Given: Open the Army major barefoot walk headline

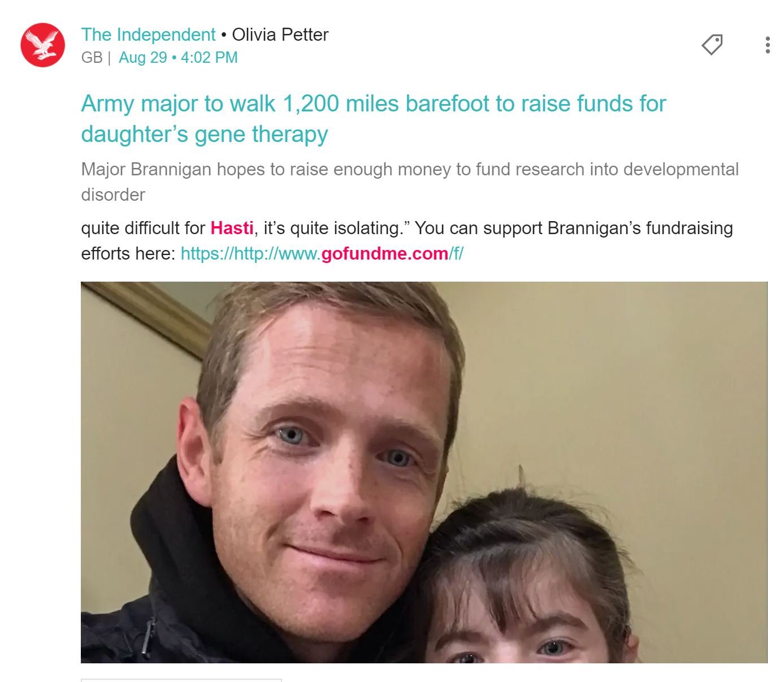Looking at the screenshot, I should [x=374, y=119].
